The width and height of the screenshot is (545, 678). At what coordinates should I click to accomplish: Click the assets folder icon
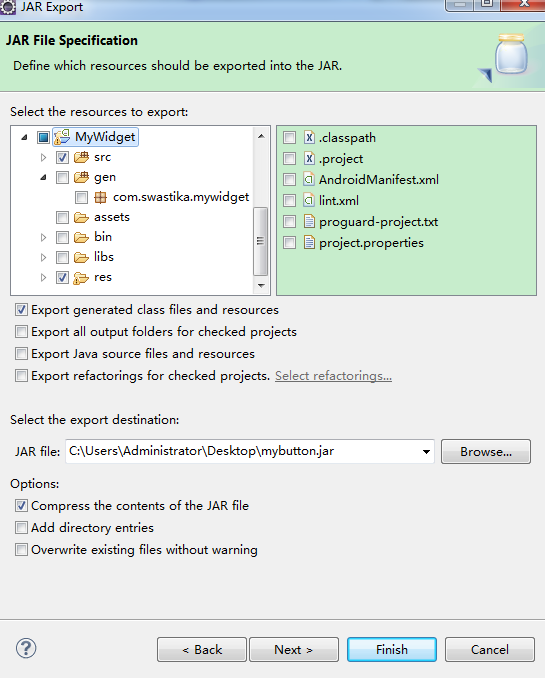click(81, 217)
